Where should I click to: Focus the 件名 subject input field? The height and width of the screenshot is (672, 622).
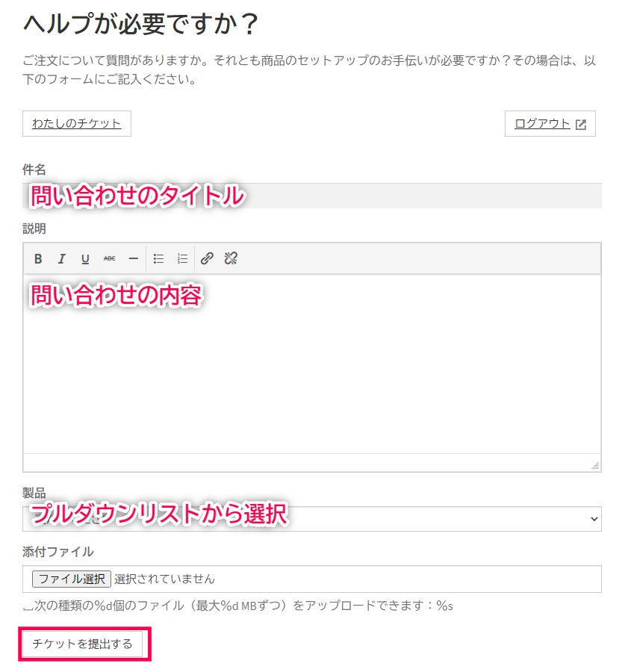[312, 196]
